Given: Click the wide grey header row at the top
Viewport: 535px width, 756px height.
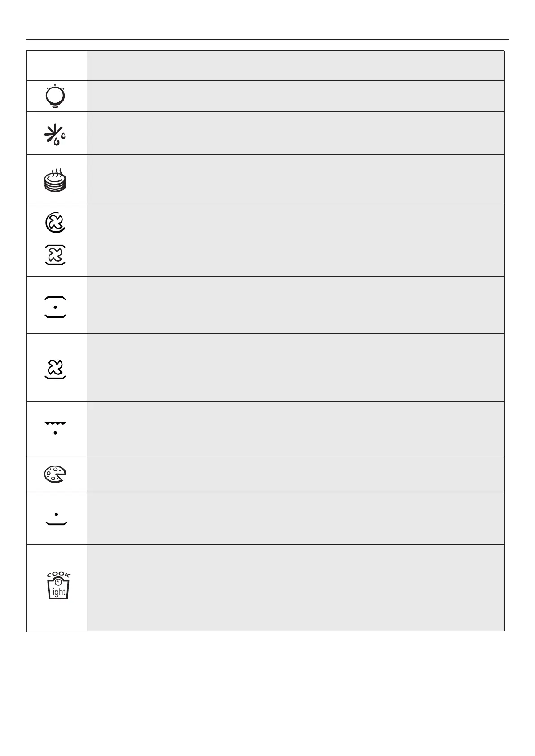Looking at the screenshot, I should coord(295,66).
